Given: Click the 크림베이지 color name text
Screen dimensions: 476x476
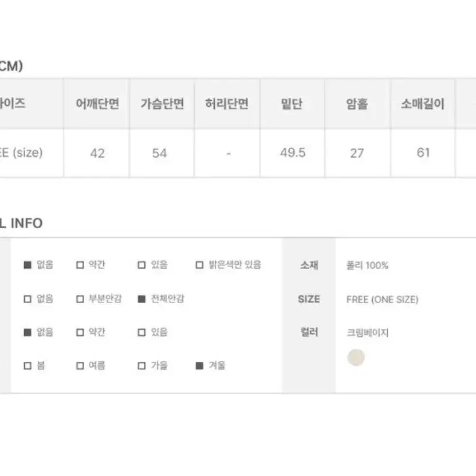Looking at the screenshot, I should point(367,333).
